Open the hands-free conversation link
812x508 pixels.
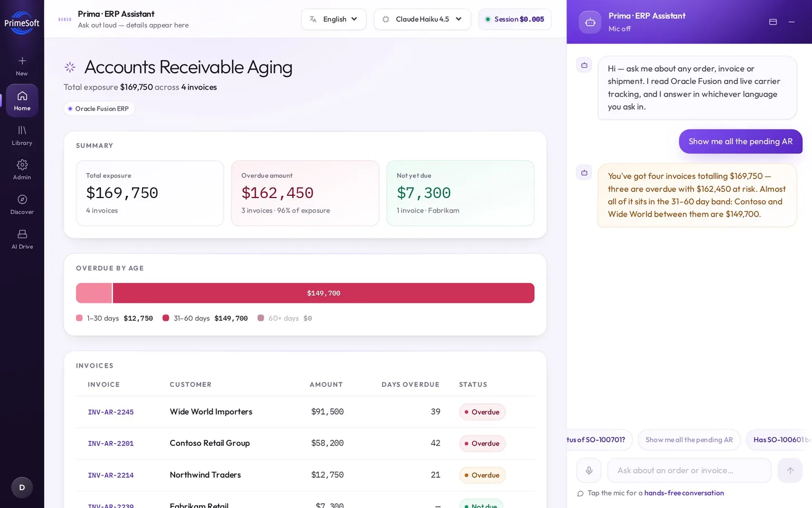(684, 493)
